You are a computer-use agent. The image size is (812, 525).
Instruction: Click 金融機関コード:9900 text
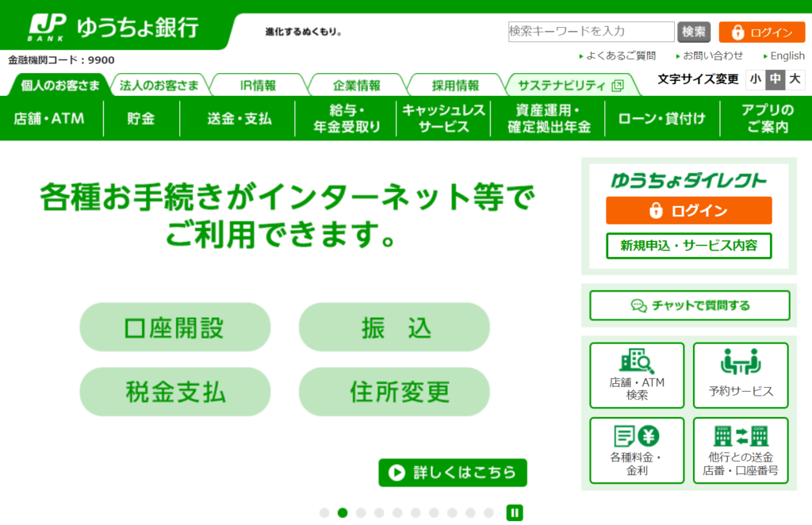pos(61,60)
